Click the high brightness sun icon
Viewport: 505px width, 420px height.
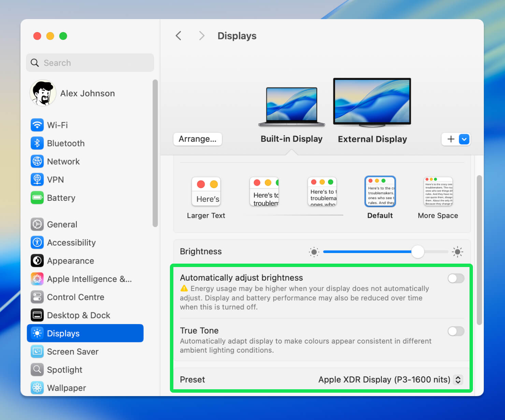coord(458,252)
